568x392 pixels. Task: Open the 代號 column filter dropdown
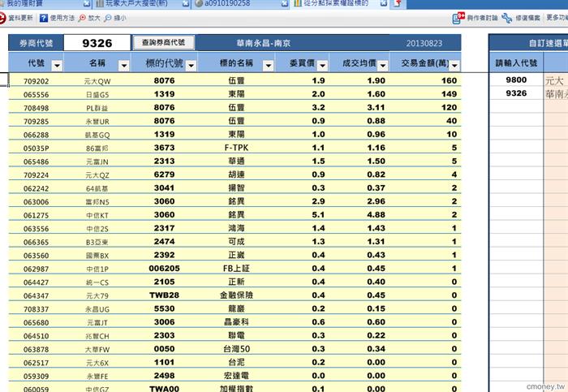(x=57, y=66)
